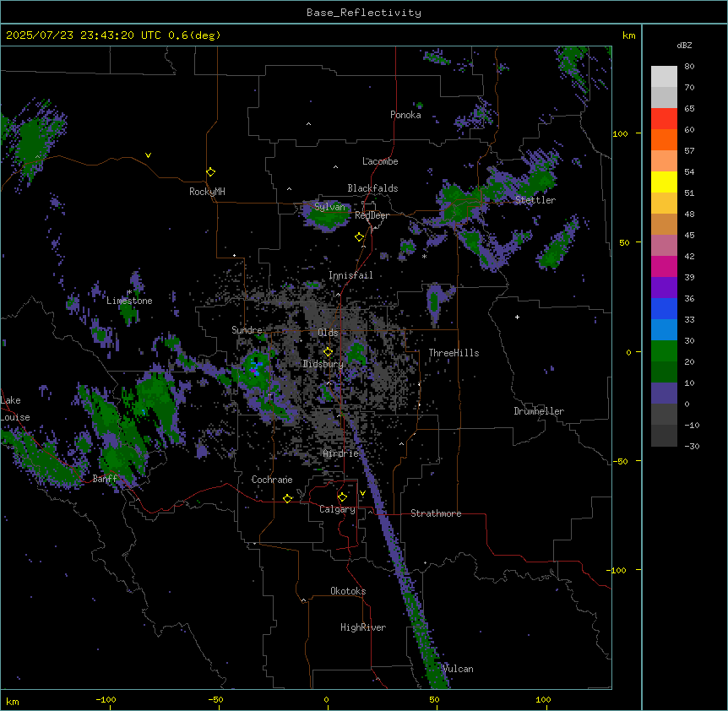The image size is (728, 711).
Task: Click the white plus marker north of Drumheller
Action: (x=517, y=317)
